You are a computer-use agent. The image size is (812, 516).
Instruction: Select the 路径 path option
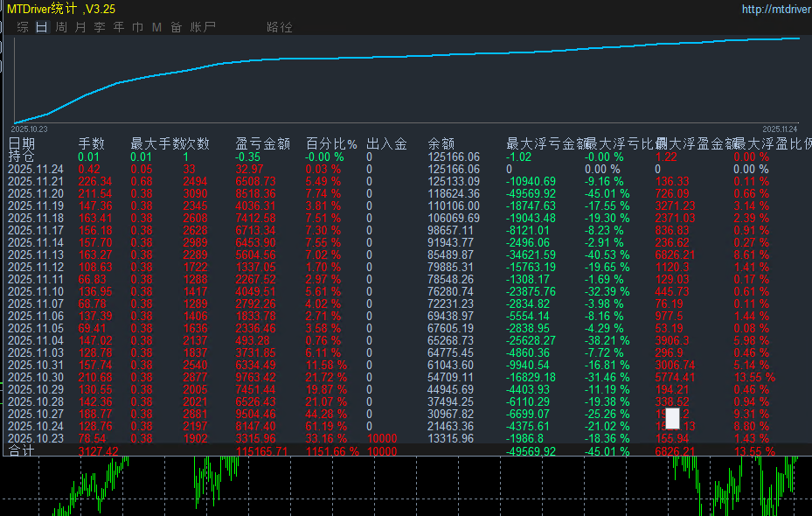(281, 26)
